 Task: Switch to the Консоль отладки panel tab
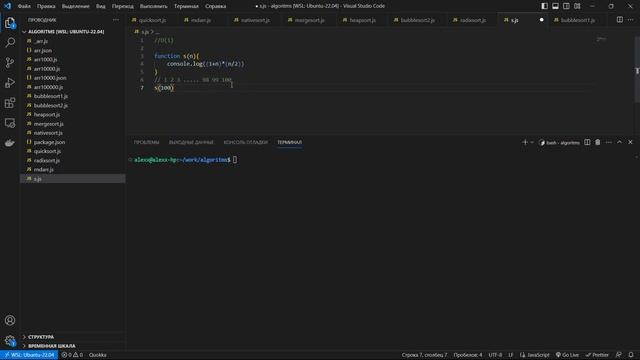point(246,142)
